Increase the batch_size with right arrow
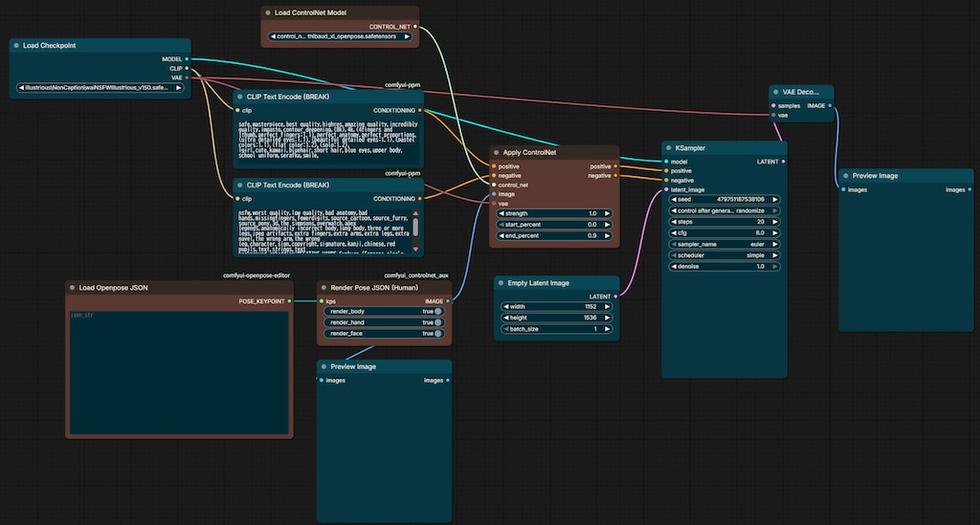The width and height of the screenshot is (980, 525). 607,330
